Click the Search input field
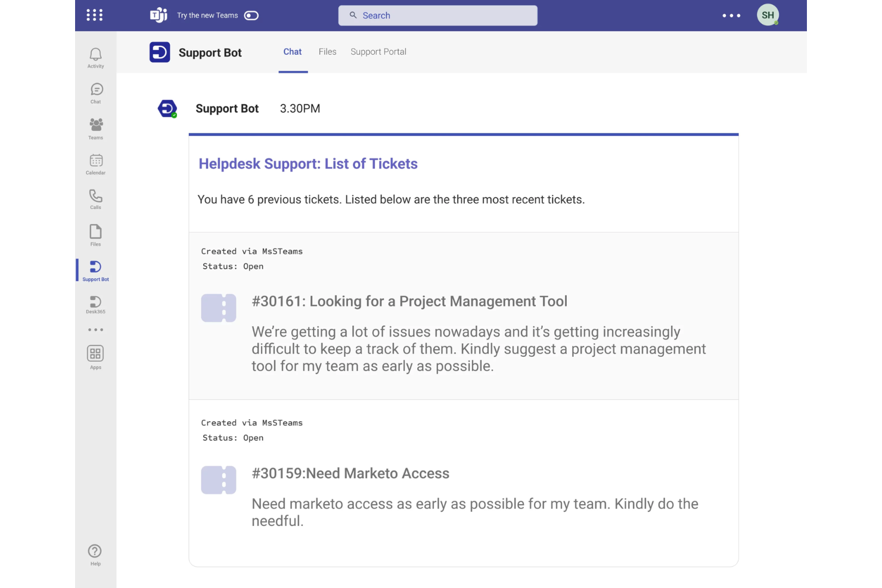This screenshot has height=588, width=882. pyautogui.click(x=438, y=15)
